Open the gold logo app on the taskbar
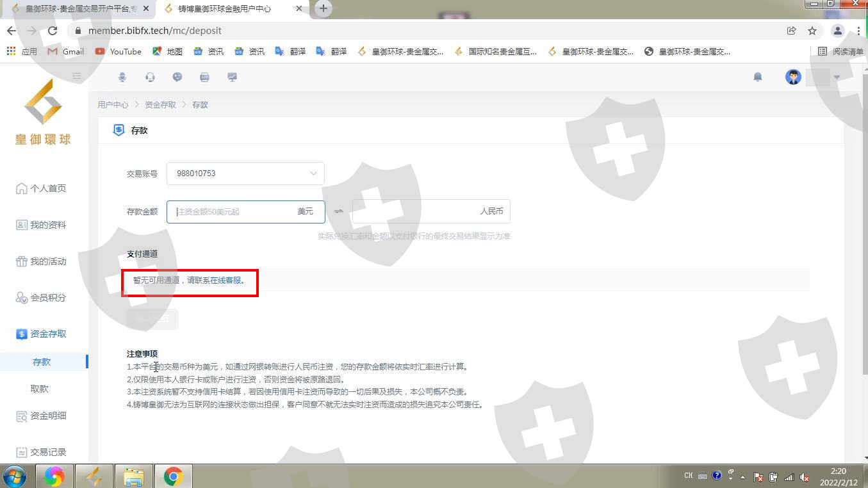The image size is (868, 488). click(x=94, y=476)
